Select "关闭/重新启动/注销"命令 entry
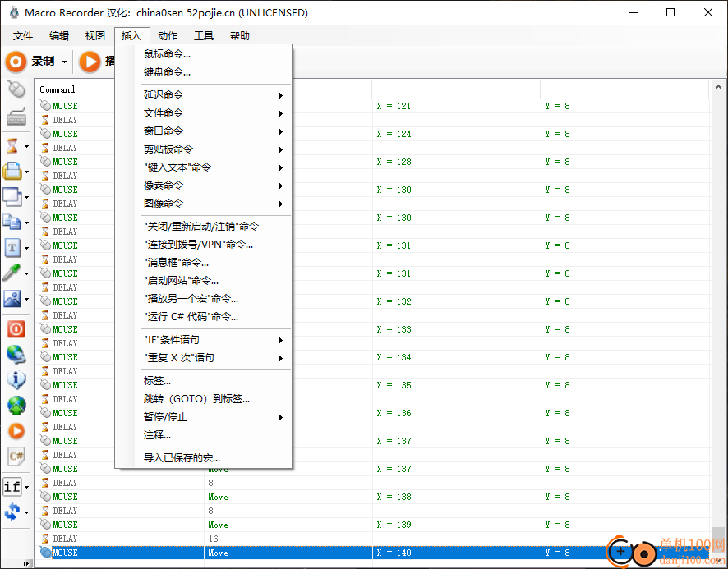 (203, 227)
